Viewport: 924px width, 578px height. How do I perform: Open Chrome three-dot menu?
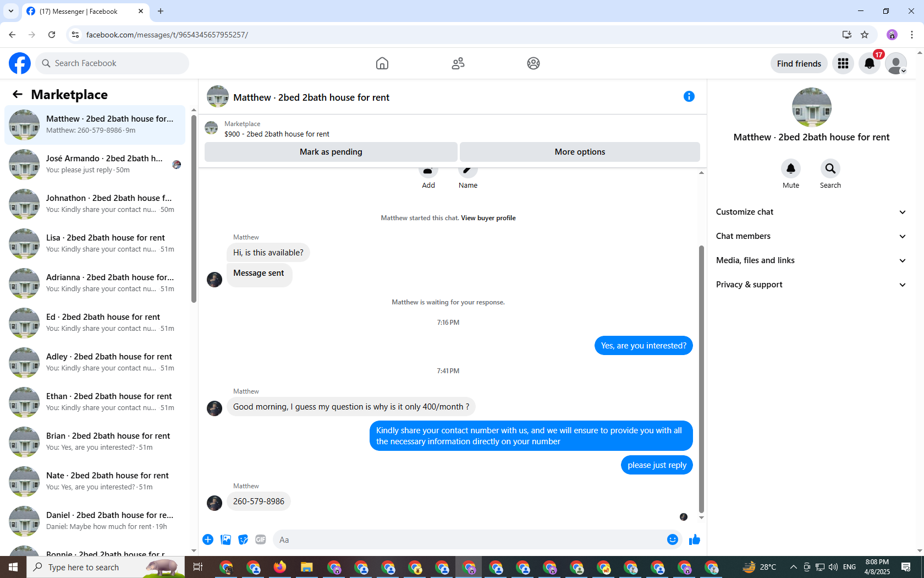click(911, 35)
